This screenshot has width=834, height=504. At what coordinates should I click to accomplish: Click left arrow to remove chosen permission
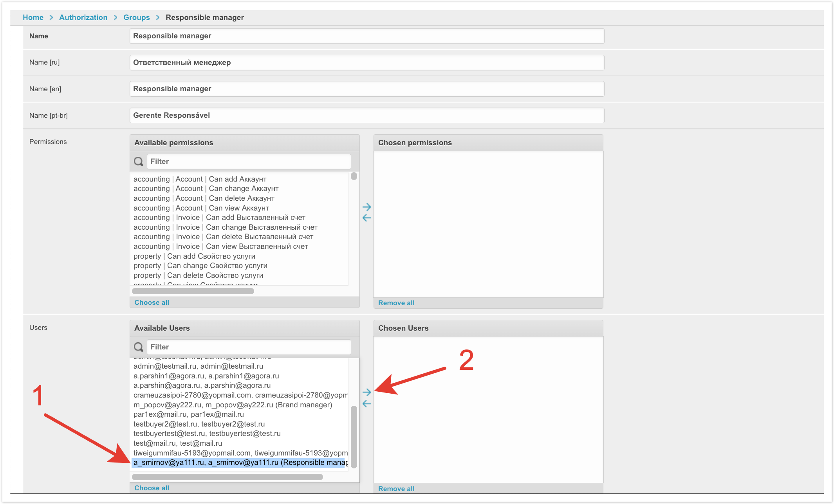(366, 218)
